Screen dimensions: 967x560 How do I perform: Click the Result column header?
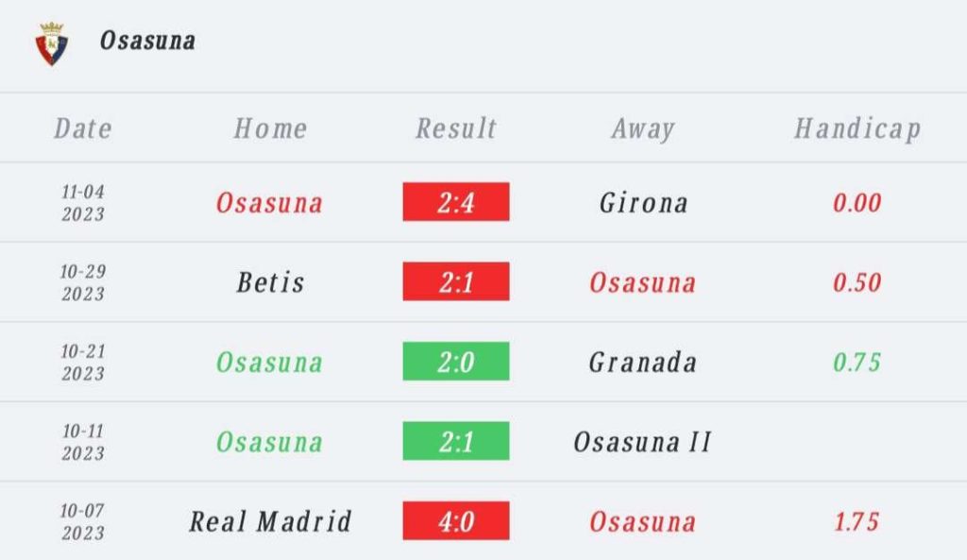456,128
